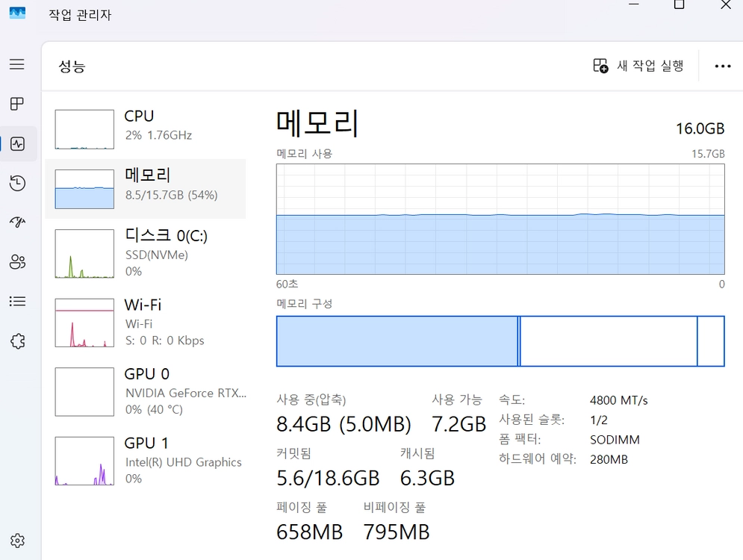Viewport: 743px width, 560px height.
Task: Click the 새 작업 실행 button
Action: [x=638, y=66]
